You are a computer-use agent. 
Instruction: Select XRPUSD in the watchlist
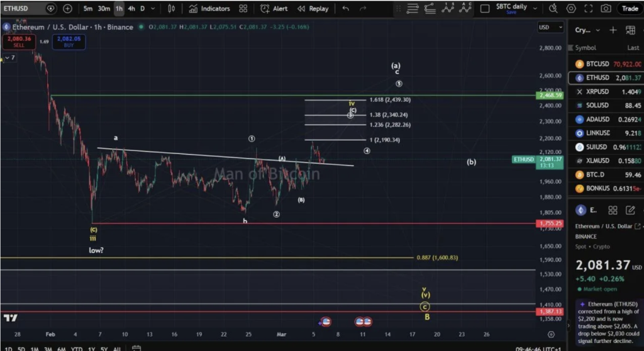tap(606, 92)
